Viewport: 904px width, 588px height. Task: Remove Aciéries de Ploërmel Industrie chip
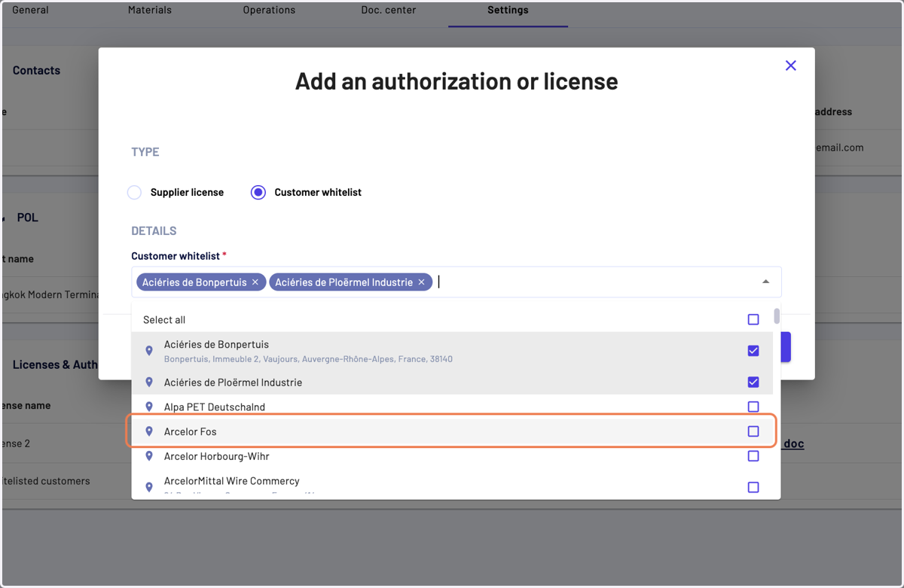(x=422, y=282)
